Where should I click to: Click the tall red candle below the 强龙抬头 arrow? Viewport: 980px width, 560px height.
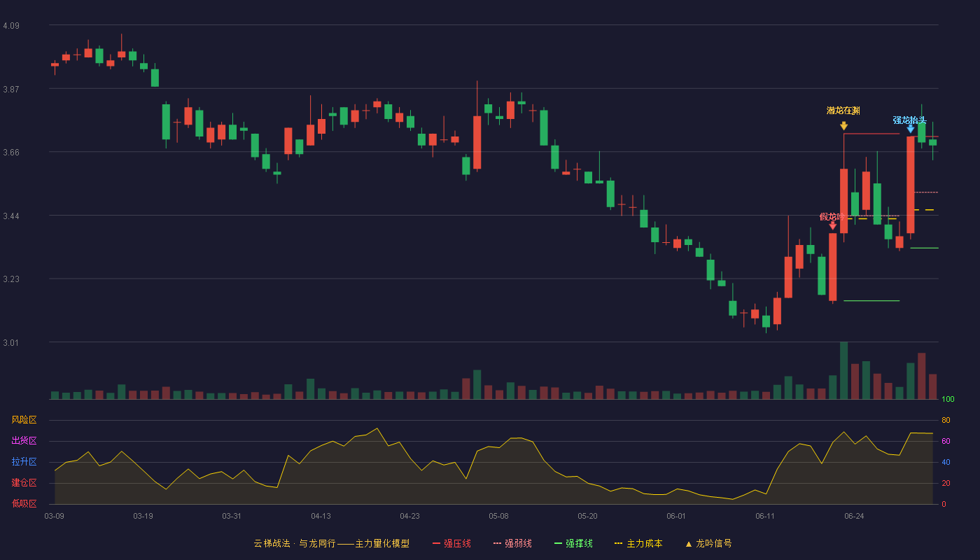click(x=911, y=185)
